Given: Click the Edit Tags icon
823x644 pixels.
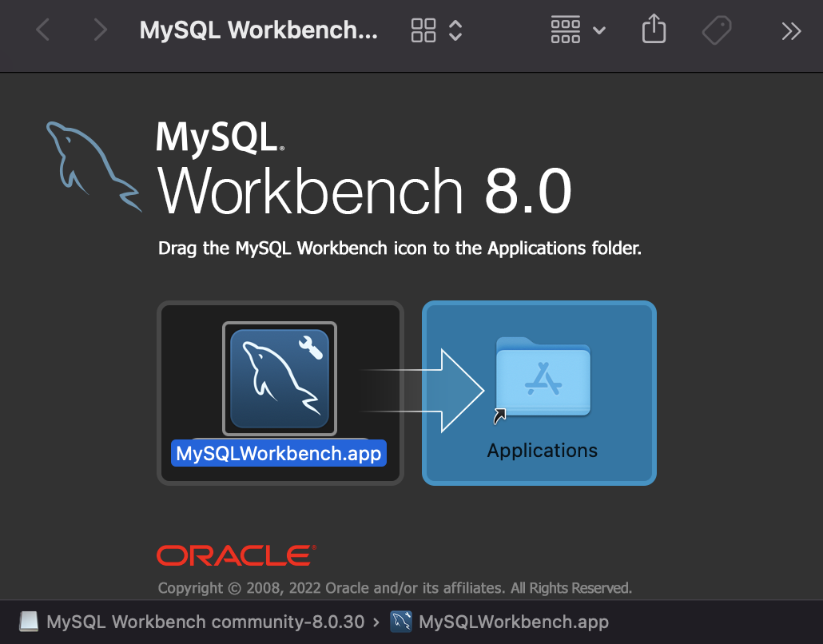Looking at the screenshot, I should pos(717,30).
